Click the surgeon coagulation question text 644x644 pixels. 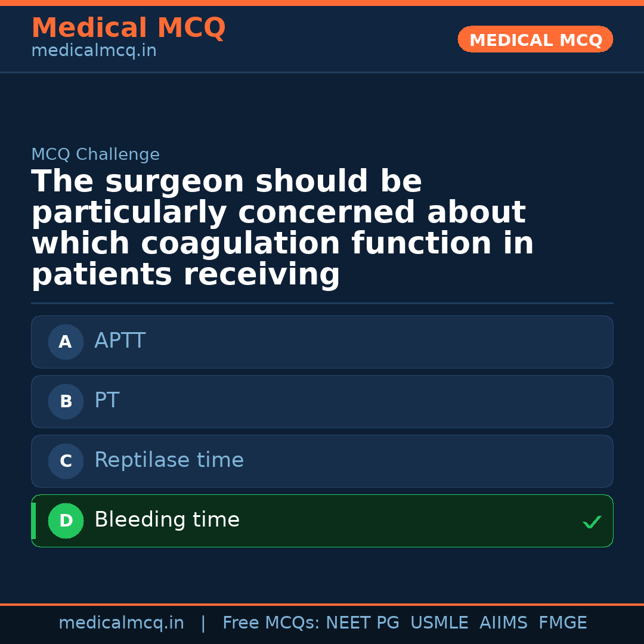click(x=282, y=228)
